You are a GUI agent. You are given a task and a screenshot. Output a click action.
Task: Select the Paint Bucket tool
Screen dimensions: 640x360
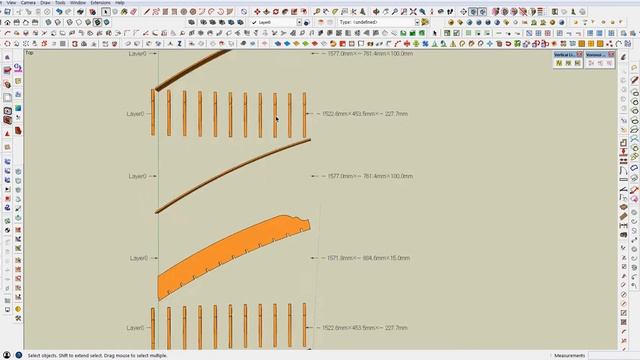(124, 12)
